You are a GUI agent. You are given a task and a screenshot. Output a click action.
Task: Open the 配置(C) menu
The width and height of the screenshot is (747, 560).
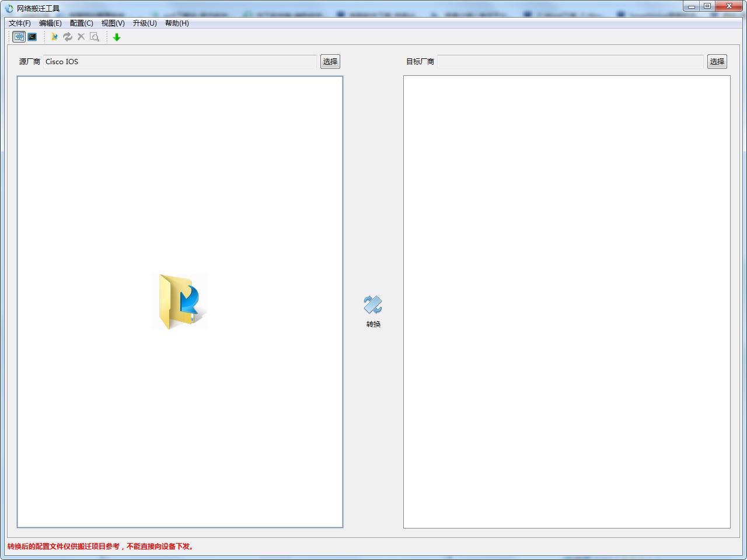coord(82,23)
